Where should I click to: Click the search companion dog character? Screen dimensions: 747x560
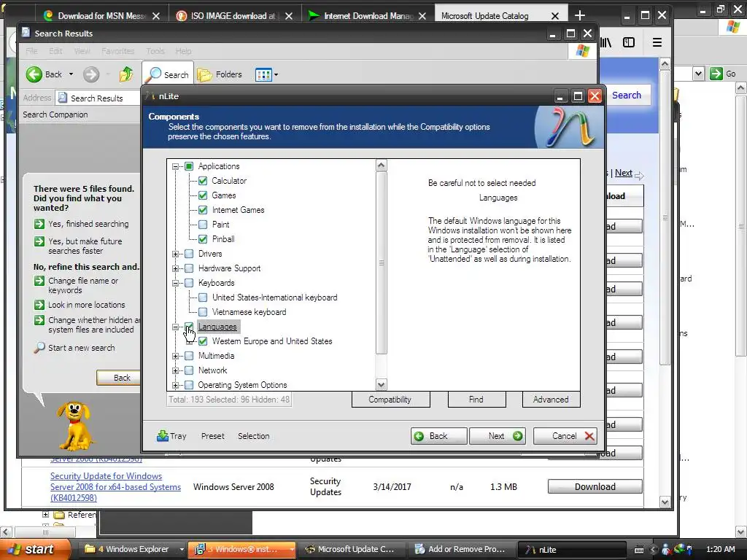tap(75, 425)
